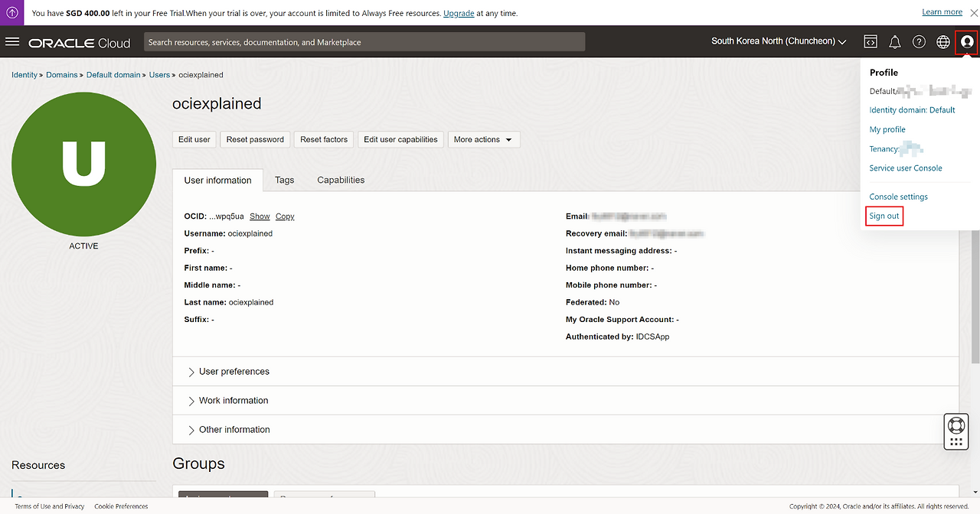This screenshot has height=514, width=980.
Task: Expand the Other information section
Action: pos(234,430)
